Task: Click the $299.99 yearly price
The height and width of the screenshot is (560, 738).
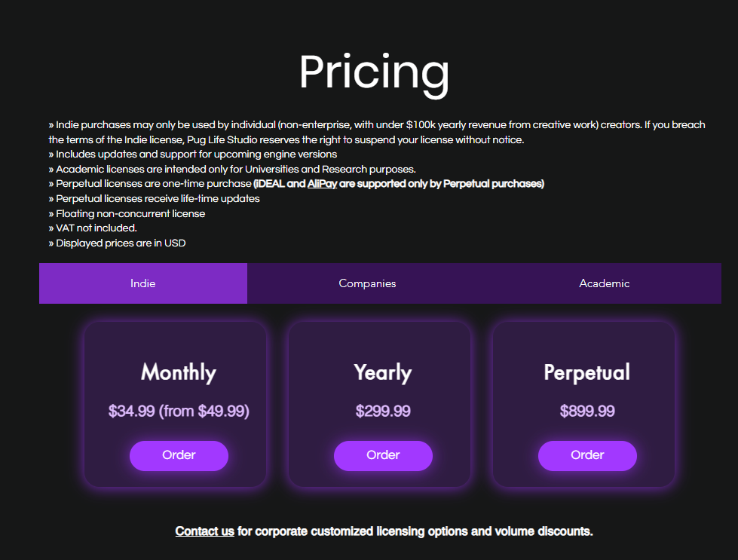Action: pyautogui.click(x=383, y=412)
